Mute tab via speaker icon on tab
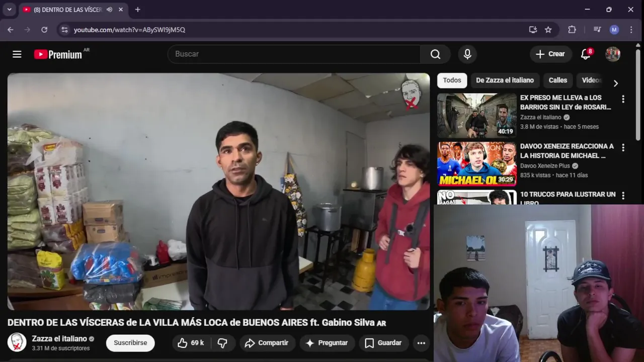The image size is (644, 362). (x=109, y=10)
